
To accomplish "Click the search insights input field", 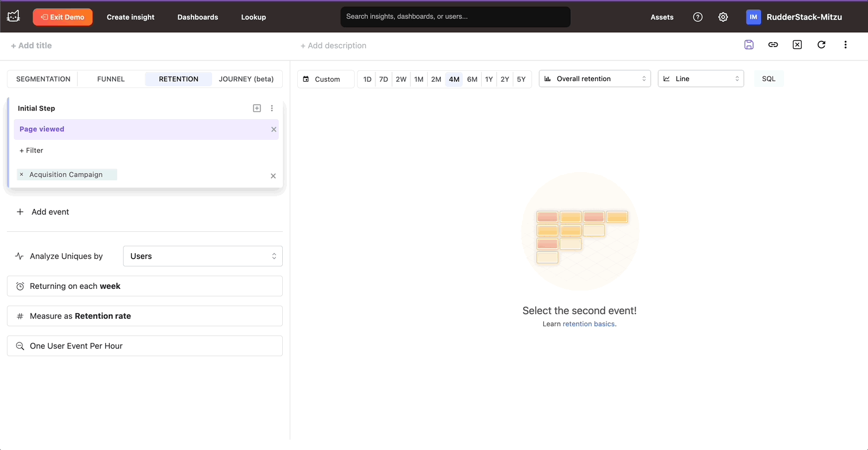I will [455, 17].
